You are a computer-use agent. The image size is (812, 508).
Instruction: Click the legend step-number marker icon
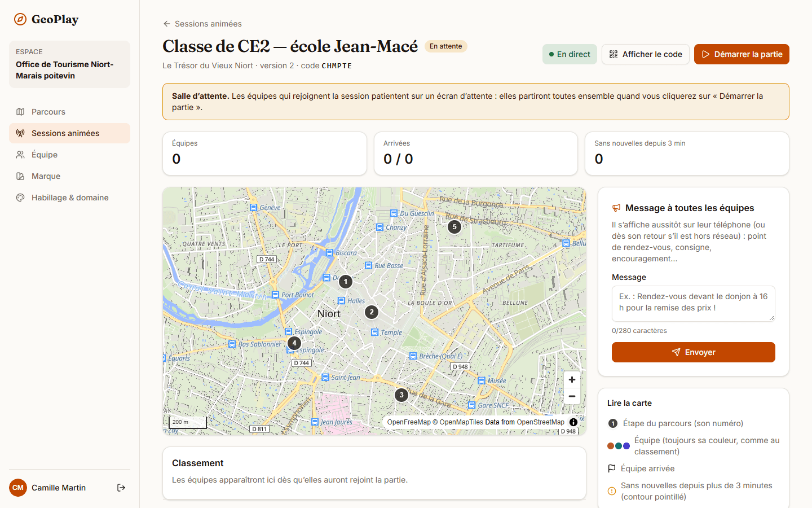click(x=613, y=423)
